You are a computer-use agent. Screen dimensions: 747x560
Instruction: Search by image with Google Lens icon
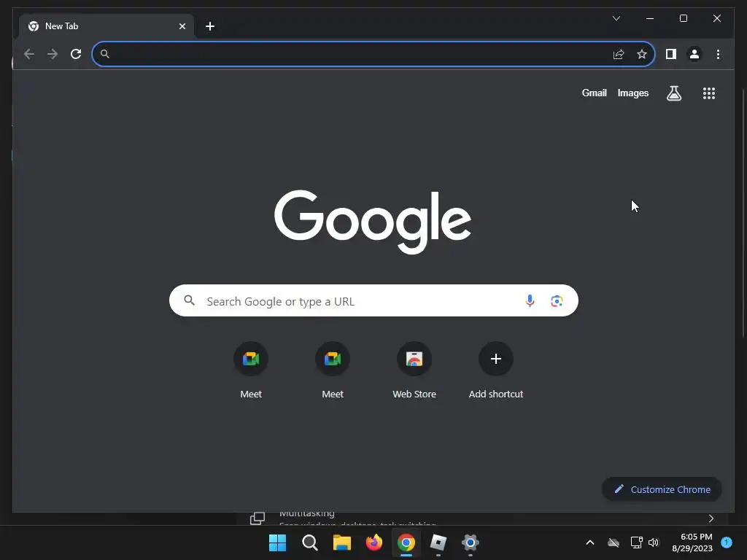click(557, 301)
